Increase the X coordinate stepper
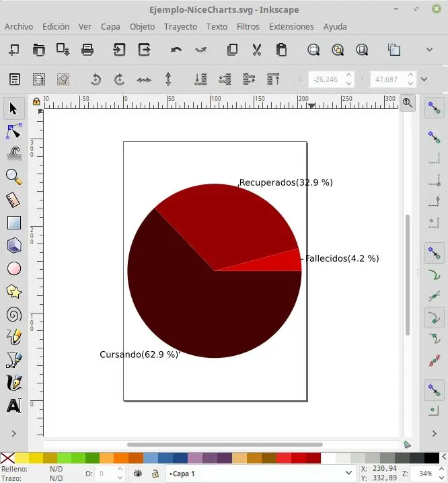 click(x=349, y=75)
